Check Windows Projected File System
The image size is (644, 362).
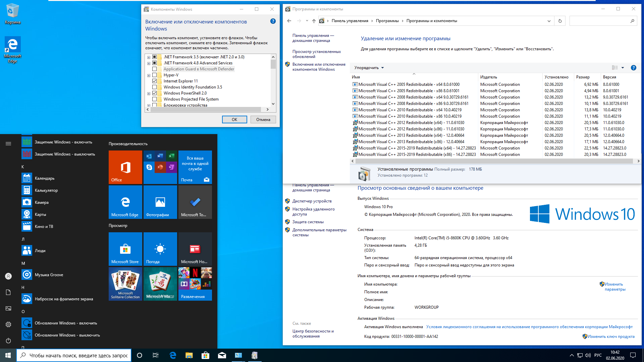[x=155, y=99]
